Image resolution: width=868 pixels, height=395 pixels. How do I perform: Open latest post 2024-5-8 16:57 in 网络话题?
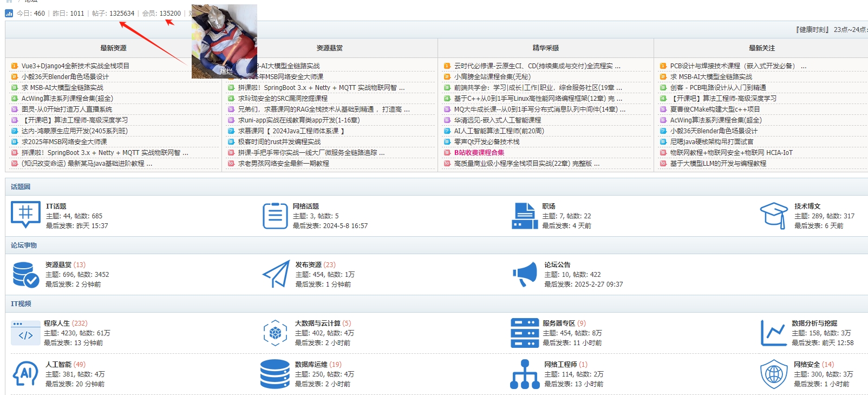coord(345,226)
